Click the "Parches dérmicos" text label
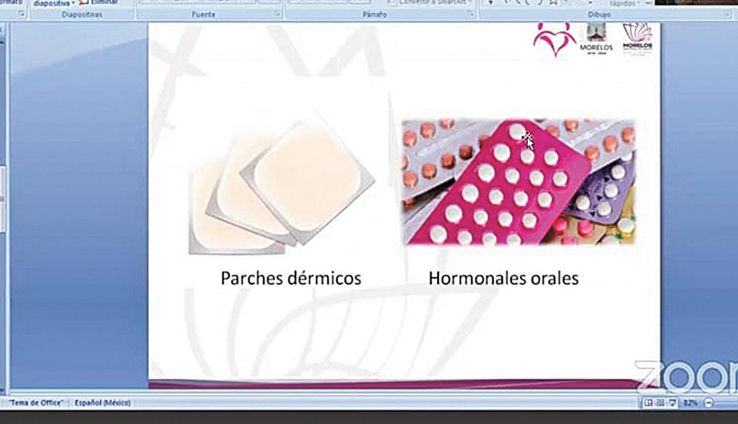738x424 pixels. click(290, 277)
